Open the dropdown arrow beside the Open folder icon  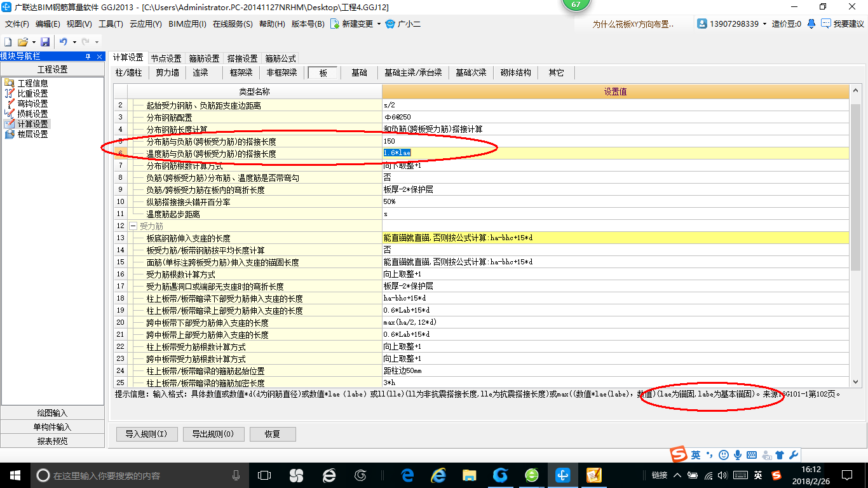pos(32,42)
